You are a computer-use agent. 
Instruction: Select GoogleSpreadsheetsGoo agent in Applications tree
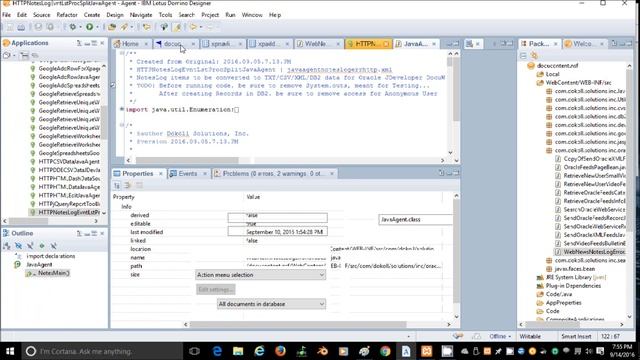pos(69,153)
